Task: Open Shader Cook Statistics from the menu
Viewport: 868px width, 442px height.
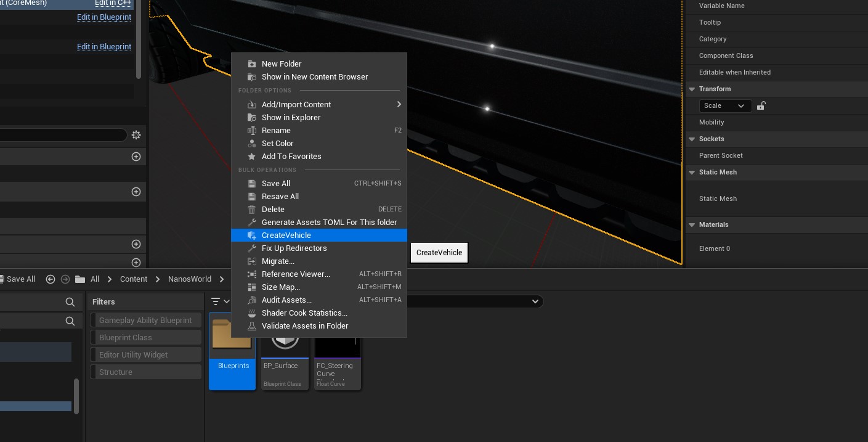Action: click(x=304, y=313)
